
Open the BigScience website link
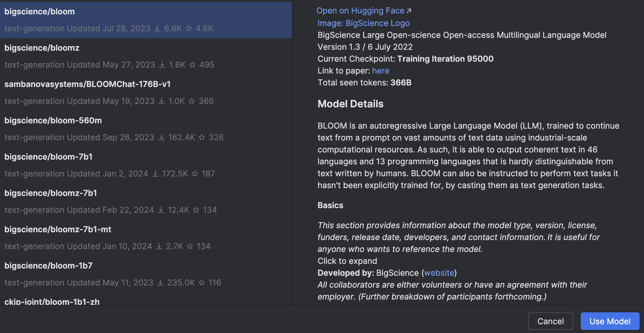coord(439,273)
